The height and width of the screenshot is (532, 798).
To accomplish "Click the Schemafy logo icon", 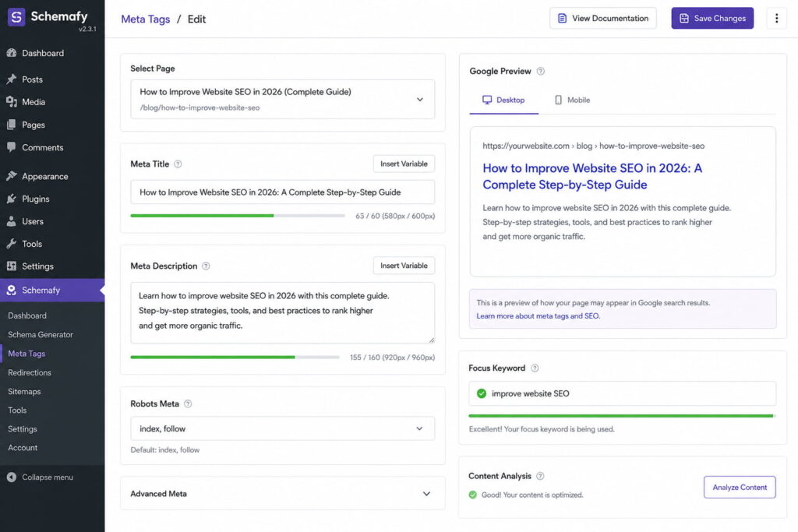I will [16, 17].
